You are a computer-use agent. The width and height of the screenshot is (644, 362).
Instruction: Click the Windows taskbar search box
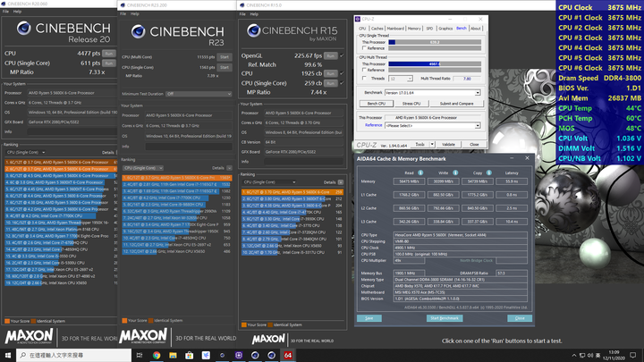(74, 355)
